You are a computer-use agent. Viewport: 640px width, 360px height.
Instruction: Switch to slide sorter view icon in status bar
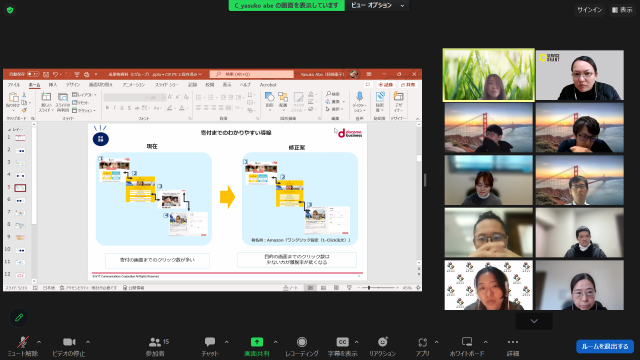tap(323, 288)
